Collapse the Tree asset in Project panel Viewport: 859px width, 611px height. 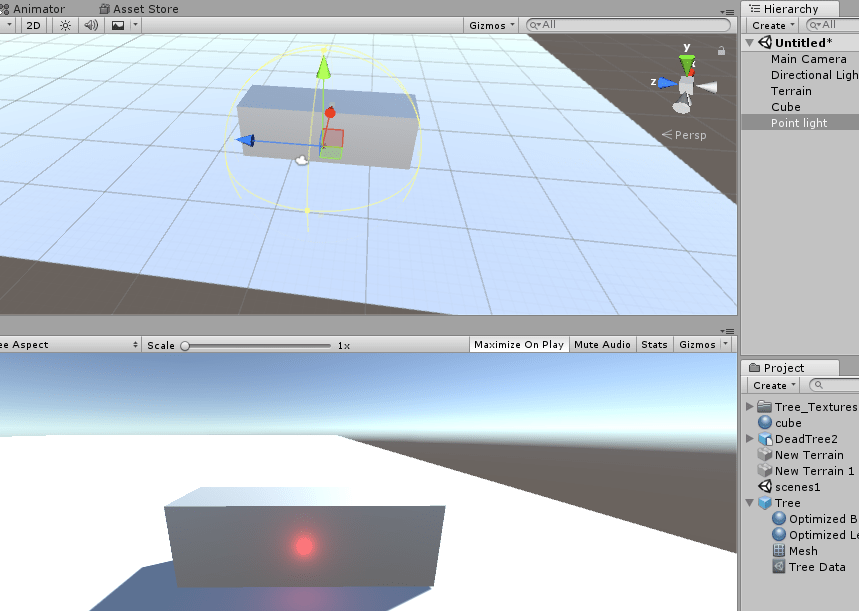pyautogui.click(x=750, y=503)
